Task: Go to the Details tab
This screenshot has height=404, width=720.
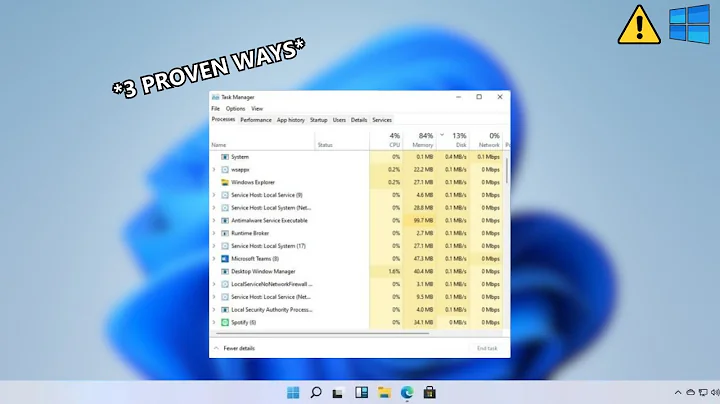Action: 359,120
